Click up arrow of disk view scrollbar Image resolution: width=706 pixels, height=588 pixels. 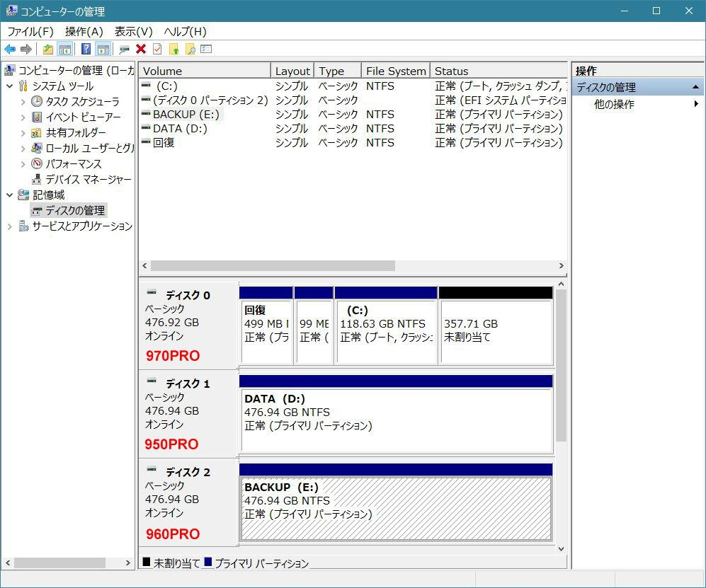pos(561,284)
